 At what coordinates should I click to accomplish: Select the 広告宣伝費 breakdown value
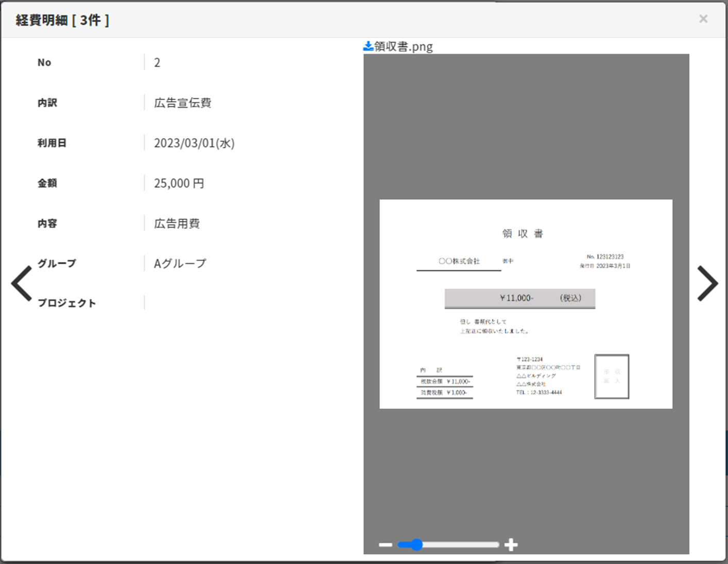point(183,103)
